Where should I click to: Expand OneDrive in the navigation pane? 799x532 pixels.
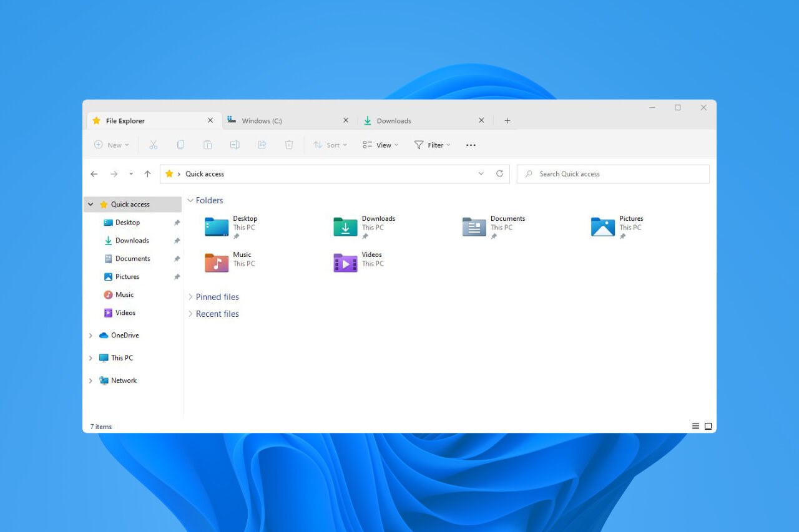91,336
